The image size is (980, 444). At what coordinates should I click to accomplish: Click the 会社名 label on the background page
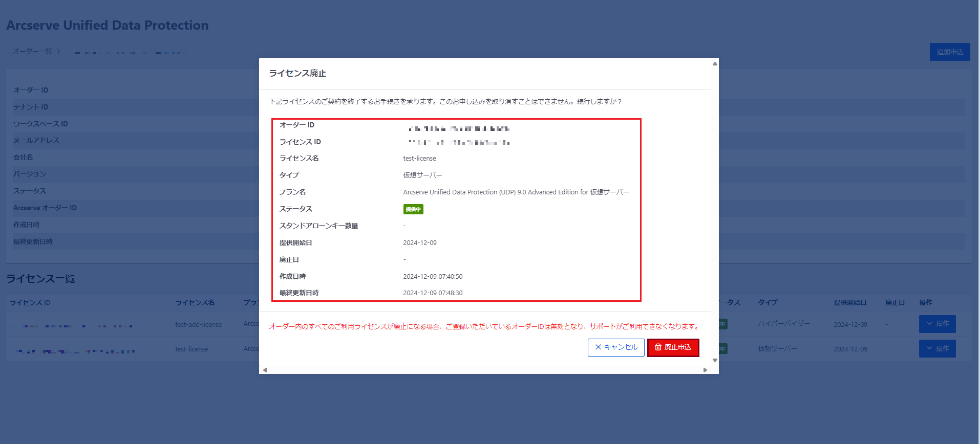click(x=23, y=158)
